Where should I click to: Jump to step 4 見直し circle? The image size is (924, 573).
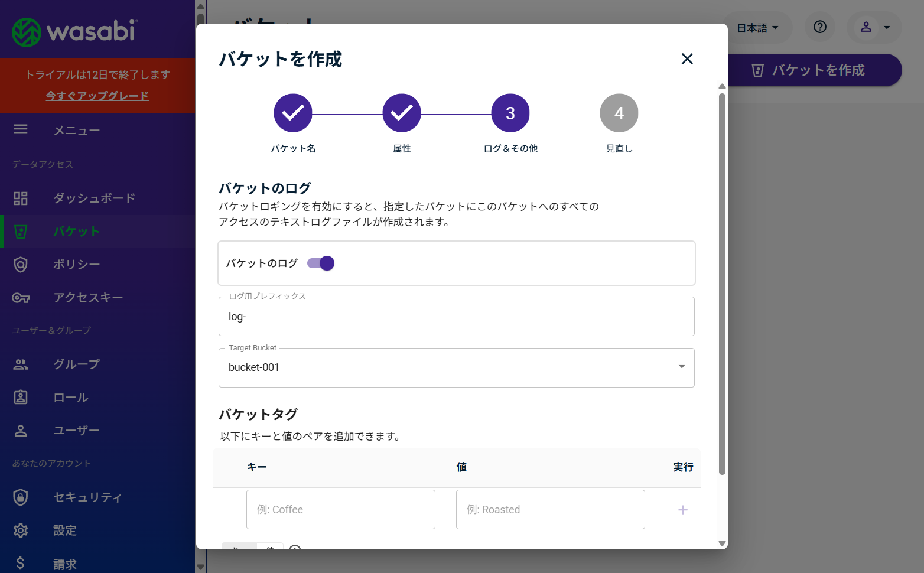tap(619, 113)
